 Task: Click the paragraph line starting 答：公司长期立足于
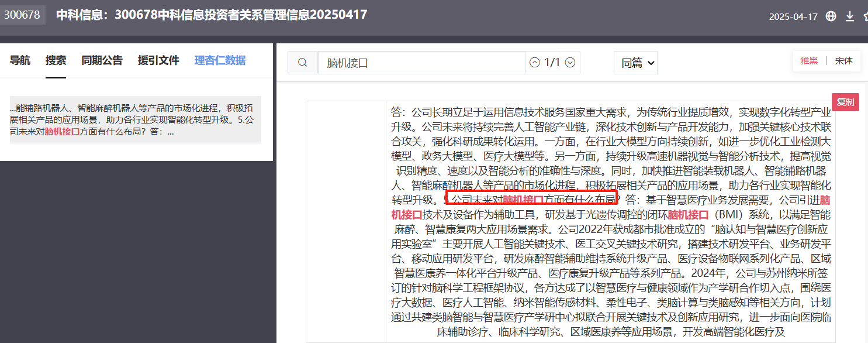tap(611, 112)
